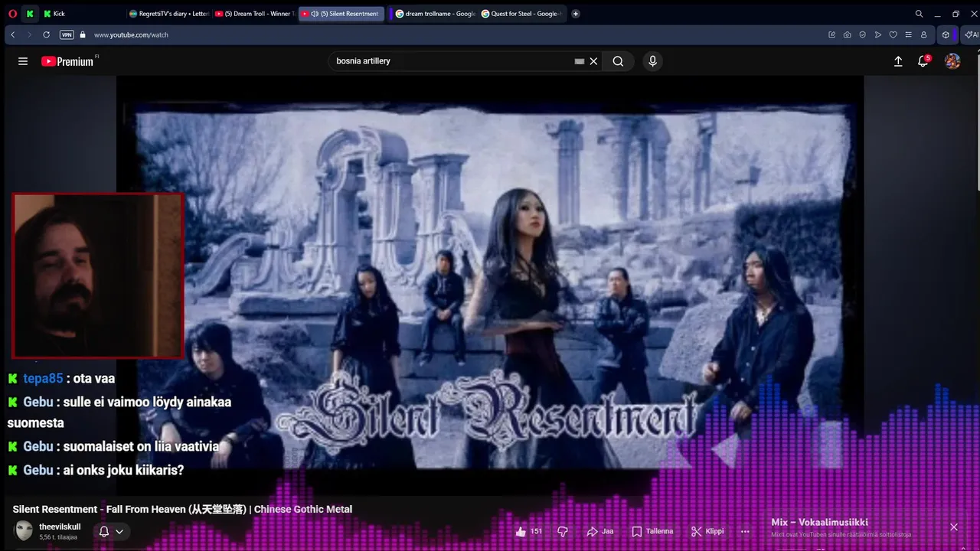
Task: Submit the YouTube search
Action: tap(618, 61)
